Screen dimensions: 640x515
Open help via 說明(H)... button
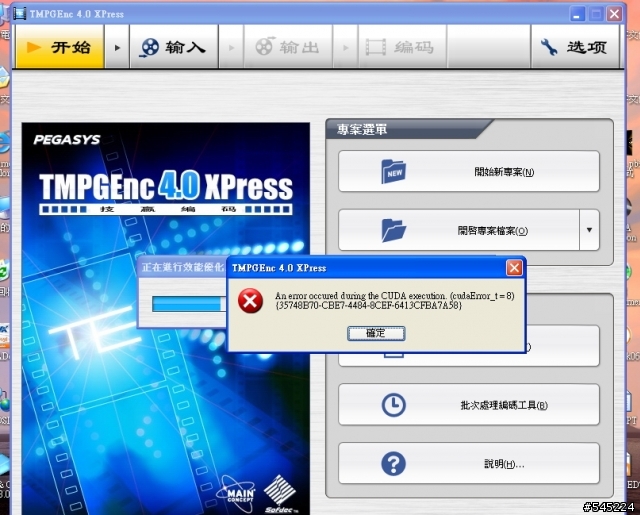[x=469, y=464]
